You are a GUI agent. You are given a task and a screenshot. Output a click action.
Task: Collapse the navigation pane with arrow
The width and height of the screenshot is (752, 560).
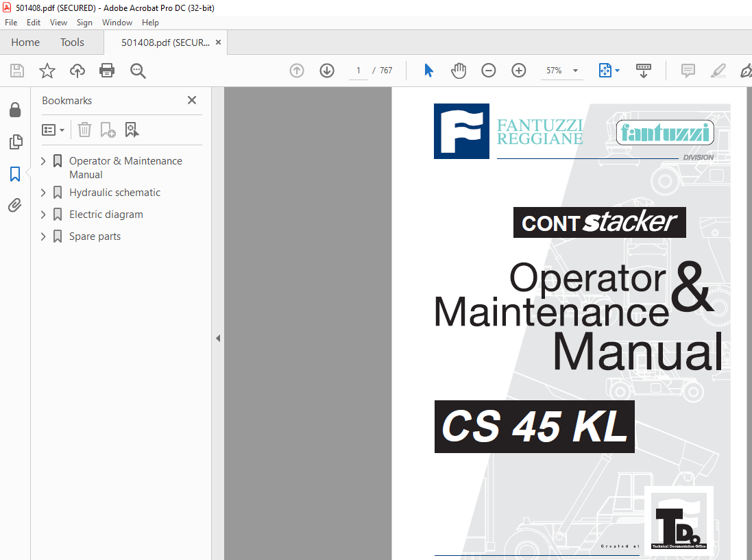coord(218,339)
